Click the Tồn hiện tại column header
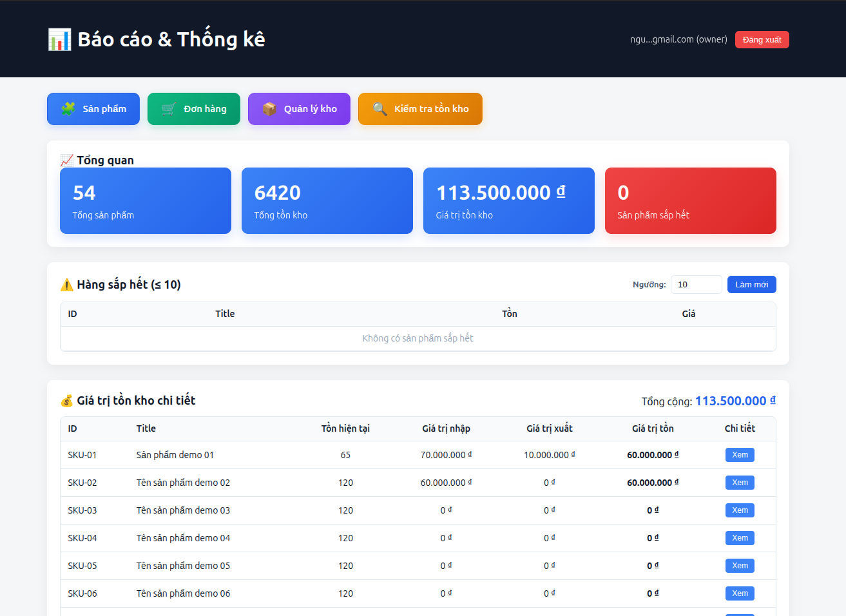The width and height of the screenshot is (846, 616). tap(345, 428)
